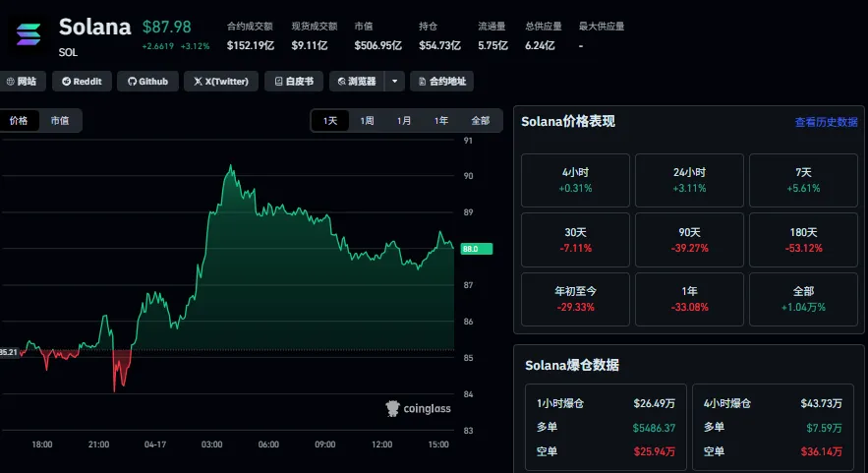Click the 90天 -39.27% performance card

pos(689,240)
